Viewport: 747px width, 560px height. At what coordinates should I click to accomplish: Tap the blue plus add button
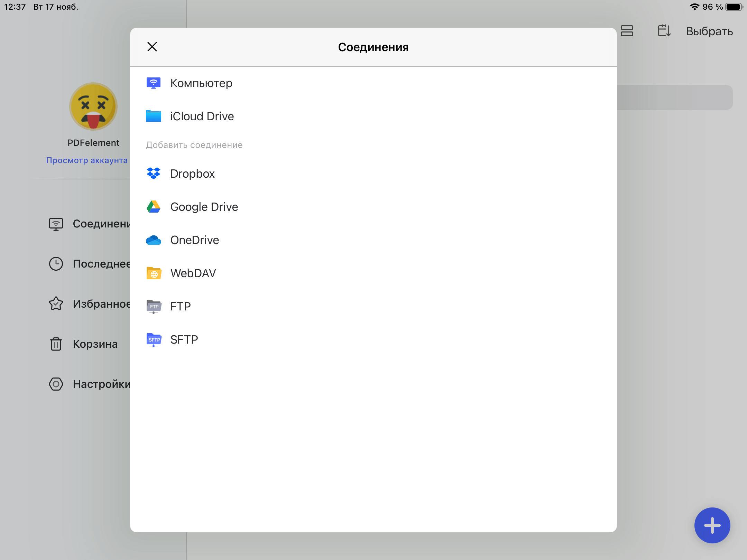click(712, 525)
